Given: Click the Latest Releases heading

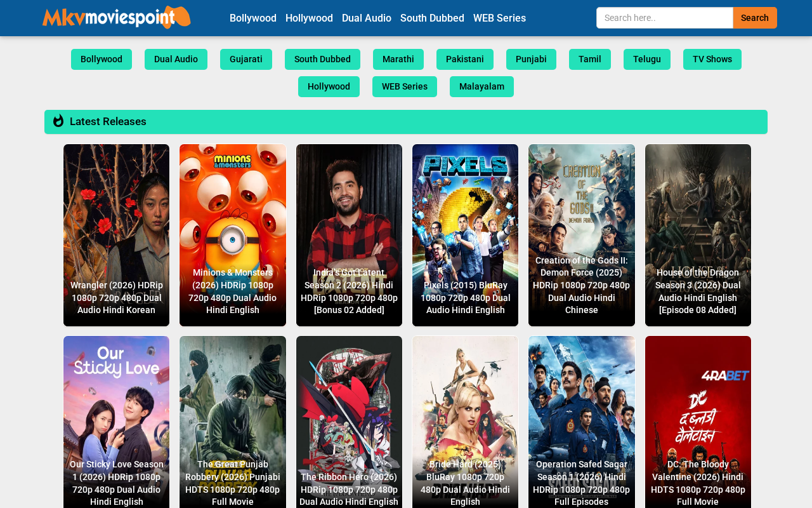Looking at the screenshot, I should pyautogui.click(x=108, y=121).
